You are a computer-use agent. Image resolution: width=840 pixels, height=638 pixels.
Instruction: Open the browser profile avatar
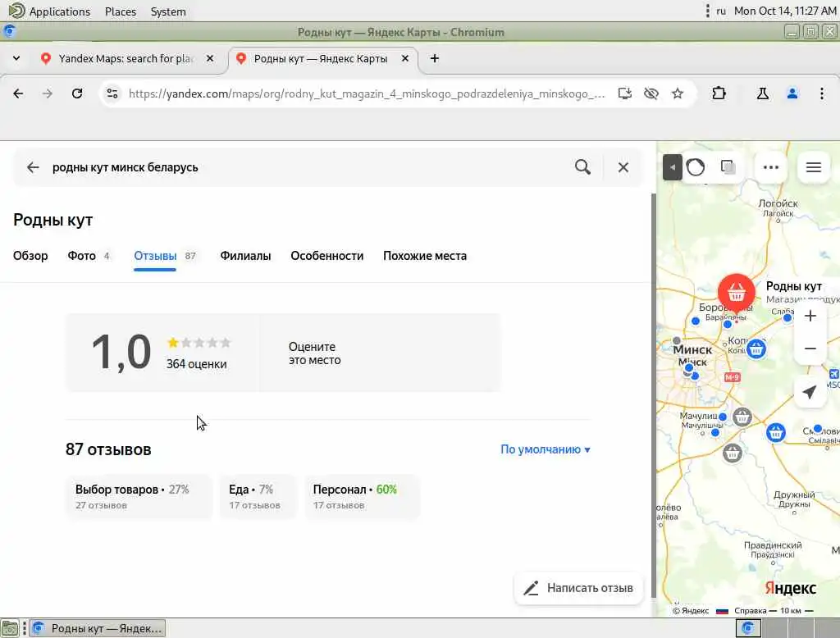792,93
